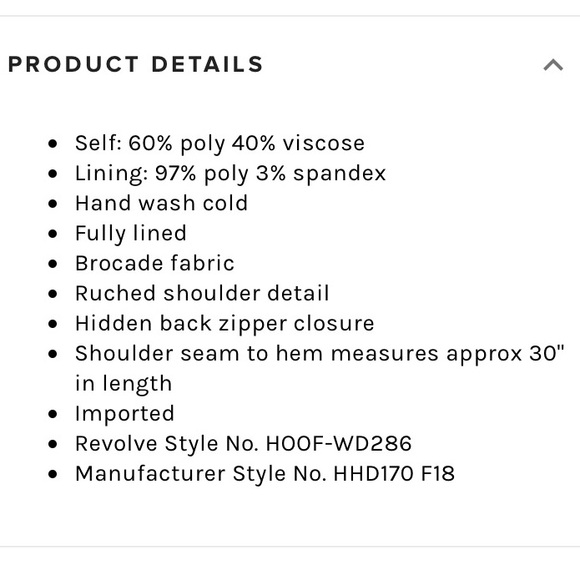
Task: Click Manufacturer Style No. HHD170 F18
Action: pos(265,473)
